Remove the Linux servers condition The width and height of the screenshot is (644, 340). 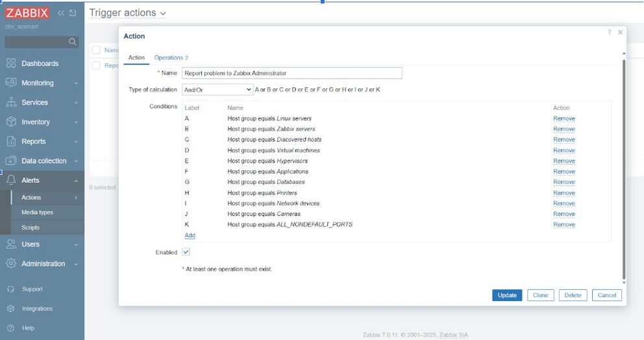[563, 119]
